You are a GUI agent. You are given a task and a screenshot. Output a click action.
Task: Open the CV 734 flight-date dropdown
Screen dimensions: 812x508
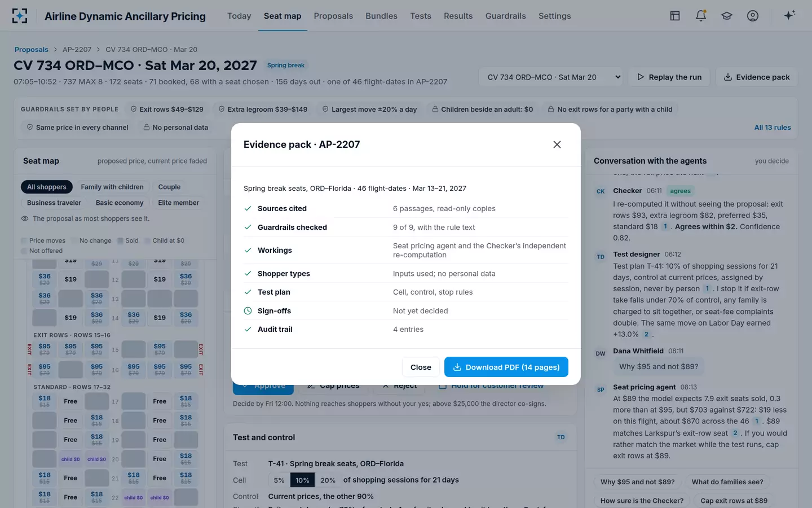[551, 77]
